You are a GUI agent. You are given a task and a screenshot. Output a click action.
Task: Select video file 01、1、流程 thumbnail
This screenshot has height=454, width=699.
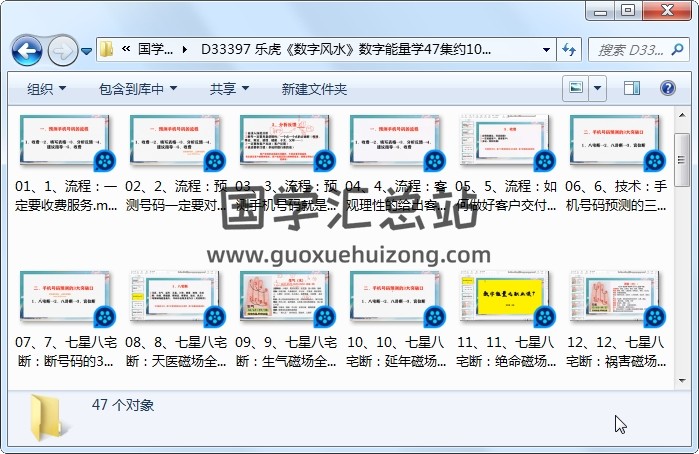point(68,141)
